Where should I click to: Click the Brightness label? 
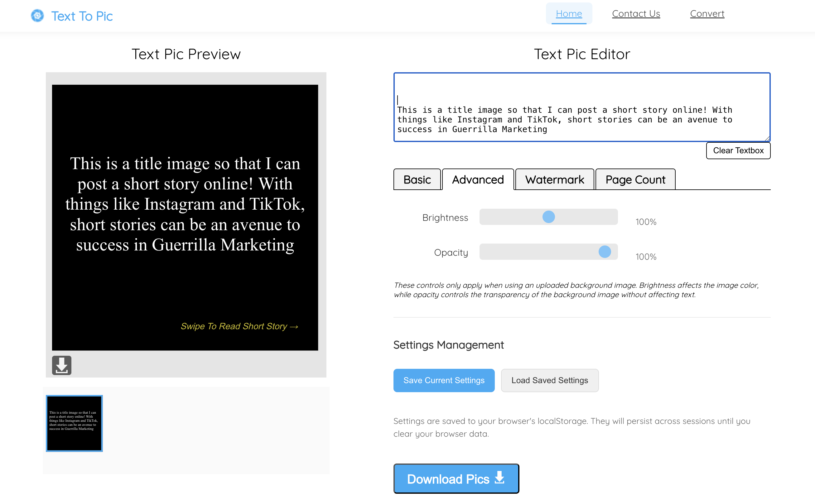tap(445, 218)
